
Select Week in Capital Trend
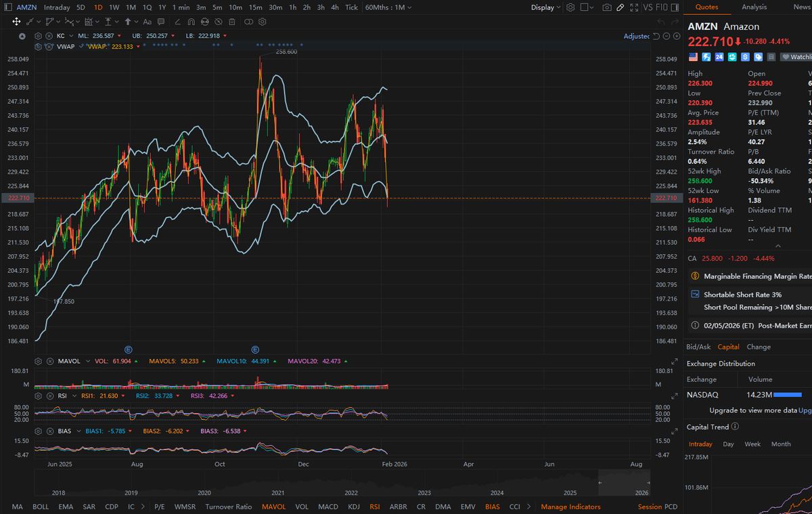[752, 444]
